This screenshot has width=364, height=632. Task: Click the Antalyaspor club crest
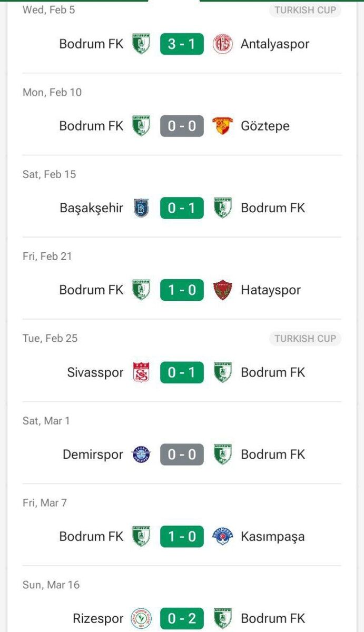222,44
